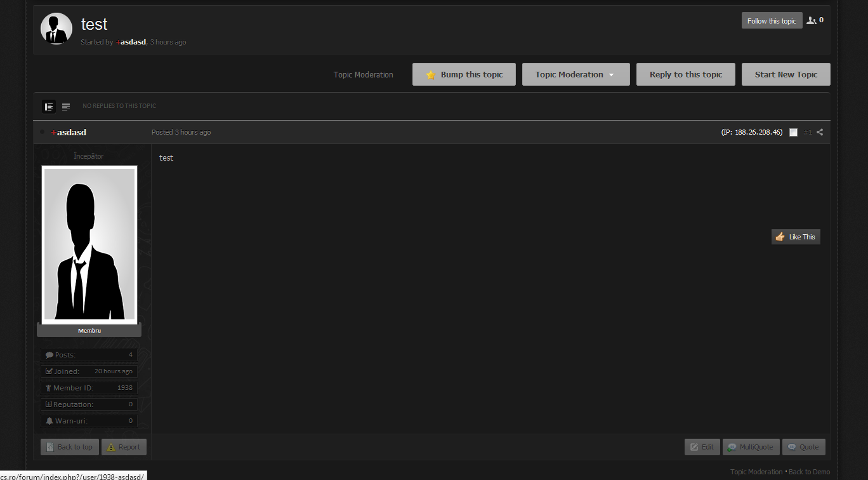Switch to the standard post view icon
Image resolution: width=868 pixels, height=480 pixels.
(x=49, y=107)
